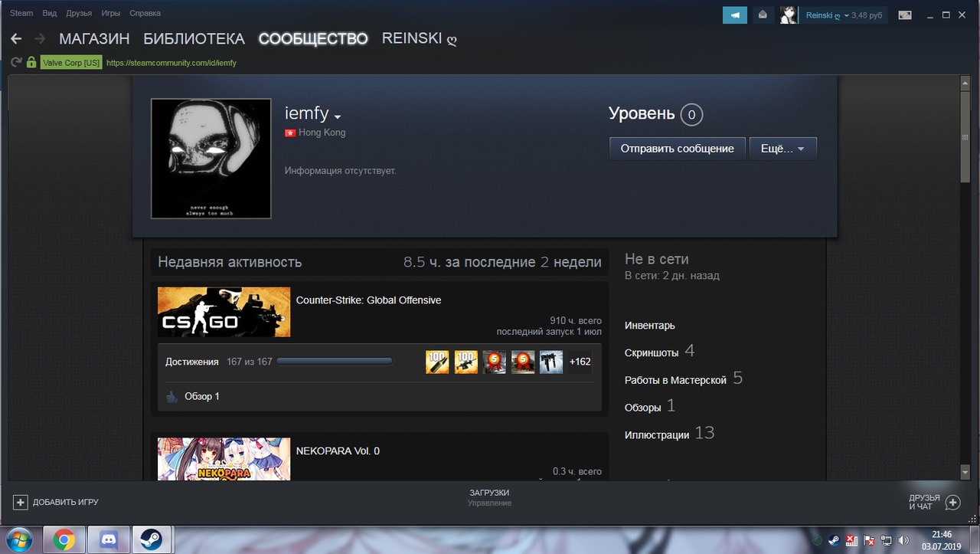980x554 pixels.
Task: Open the Windows Start orb
Action: (18, 539)
